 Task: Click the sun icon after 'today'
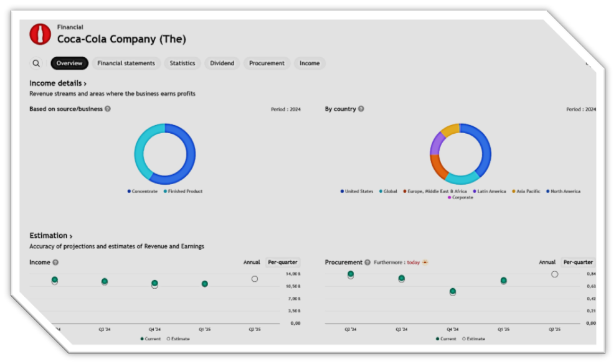(x=425, y=263)
